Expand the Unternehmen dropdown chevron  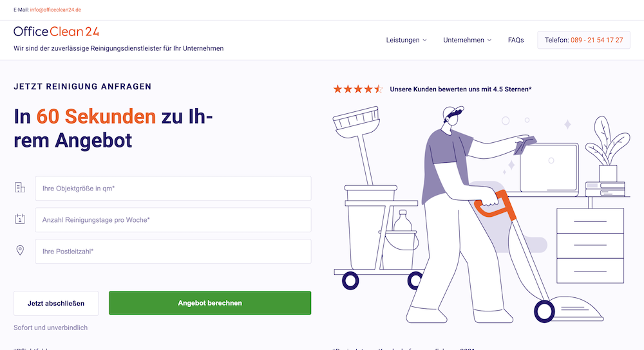point(489,40)
